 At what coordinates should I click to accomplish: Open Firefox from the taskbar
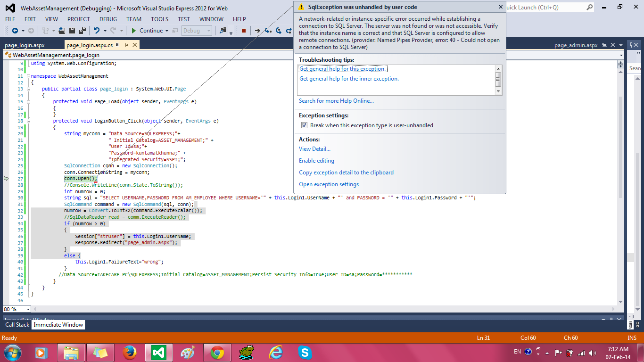(129, 352)
